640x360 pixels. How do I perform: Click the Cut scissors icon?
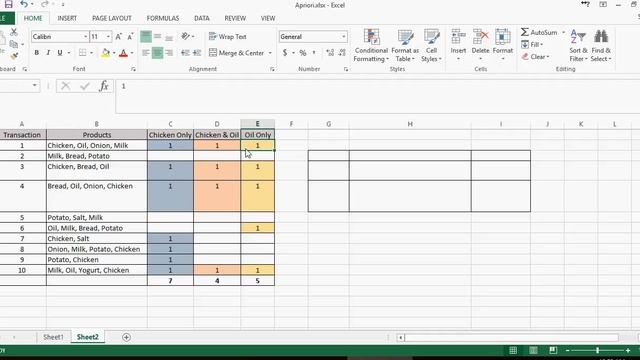pyautogui.click(x=14, y=32)
